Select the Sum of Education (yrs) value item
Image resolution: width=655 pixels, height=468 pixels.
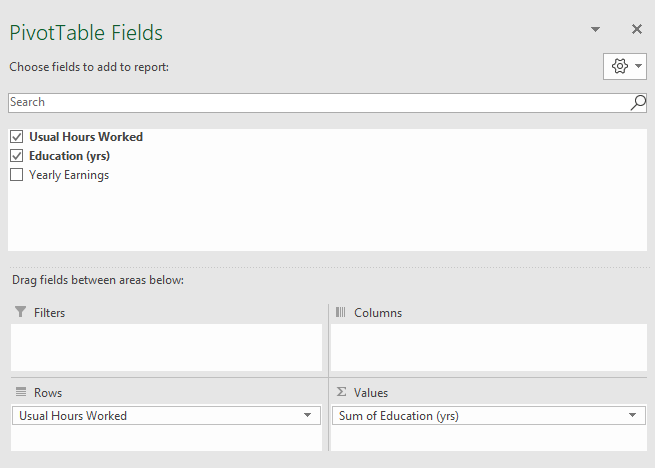point(470,416)
